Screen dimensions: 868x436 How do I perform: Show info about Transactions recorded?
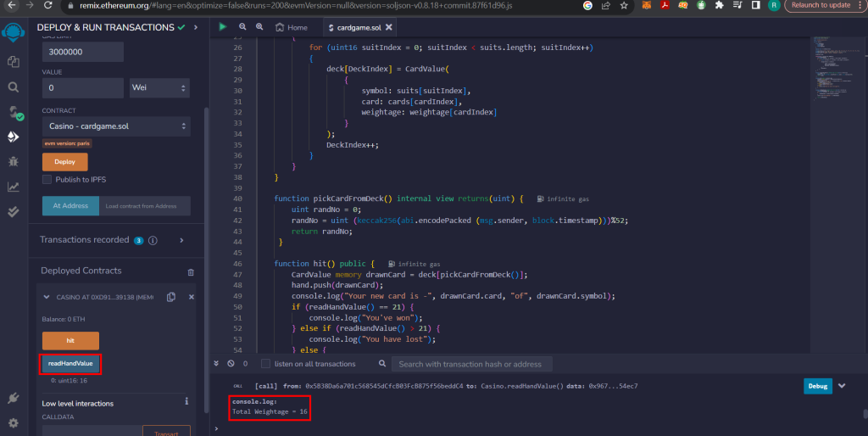pos(153,240)
